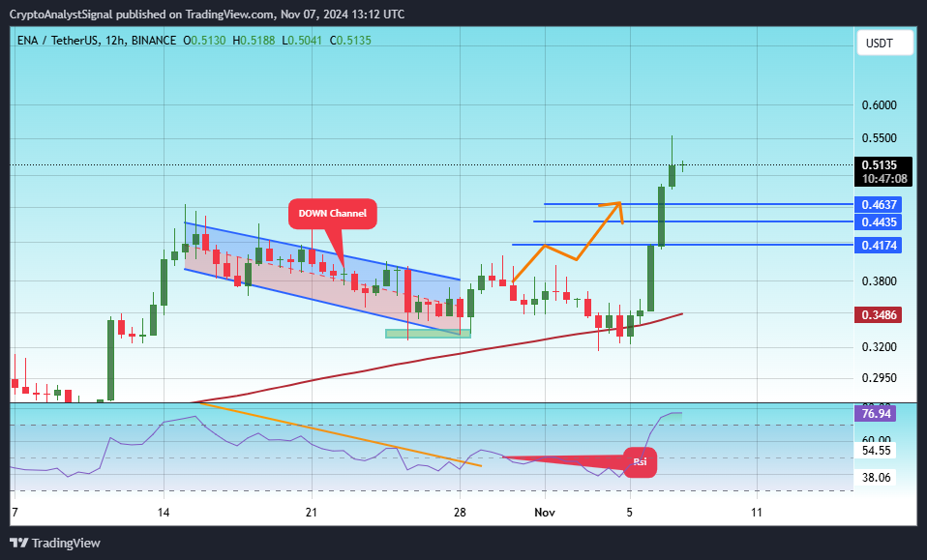
Task: Click the 'DOWN Channel' red callout label
Action: (x=332, y=213)
